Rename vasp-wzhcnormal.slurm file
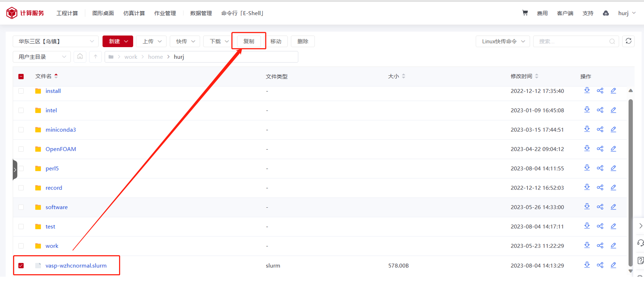 [613, 265]
